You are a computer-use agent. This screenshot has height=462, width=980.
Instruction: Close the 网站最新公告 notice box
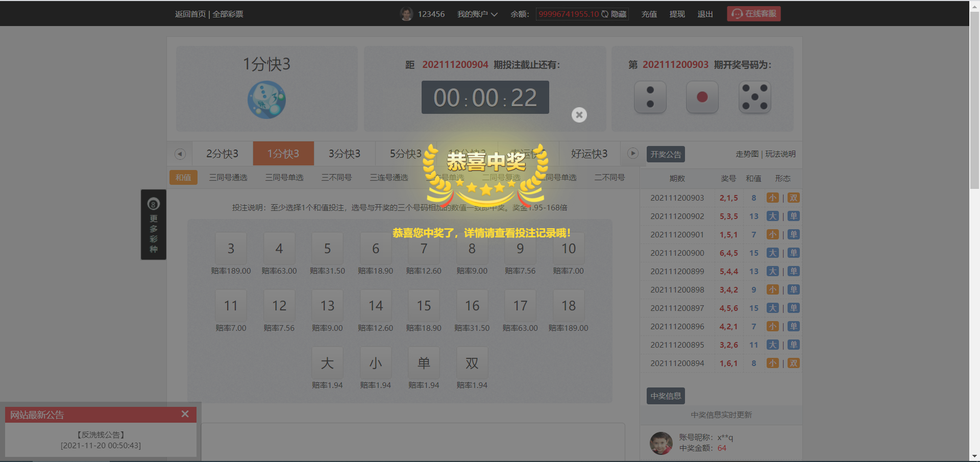click(185, 414)
